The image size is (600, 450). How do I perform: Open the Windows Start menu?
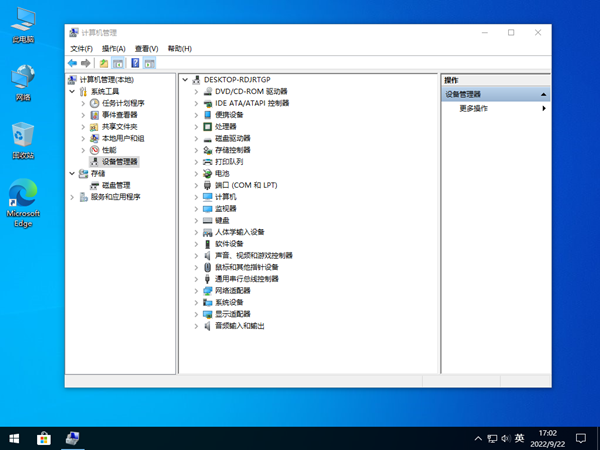(x=14, y=439)
